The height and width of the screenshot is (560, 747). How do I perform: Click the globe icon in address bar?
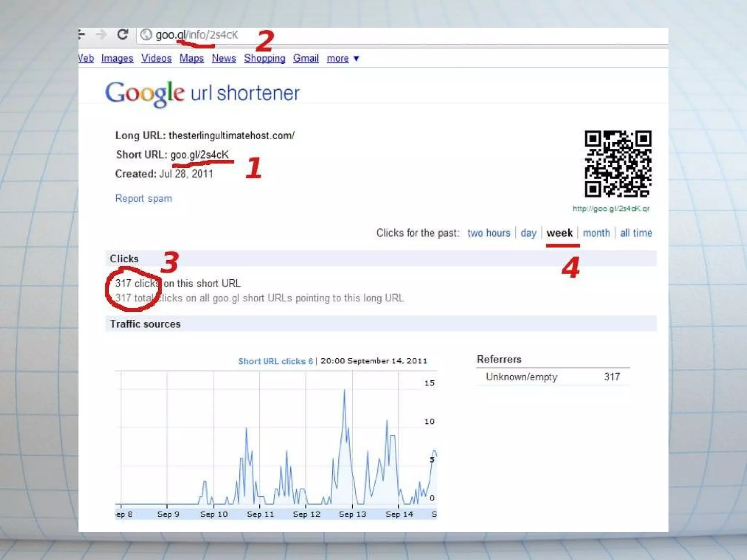coord(146,35)
